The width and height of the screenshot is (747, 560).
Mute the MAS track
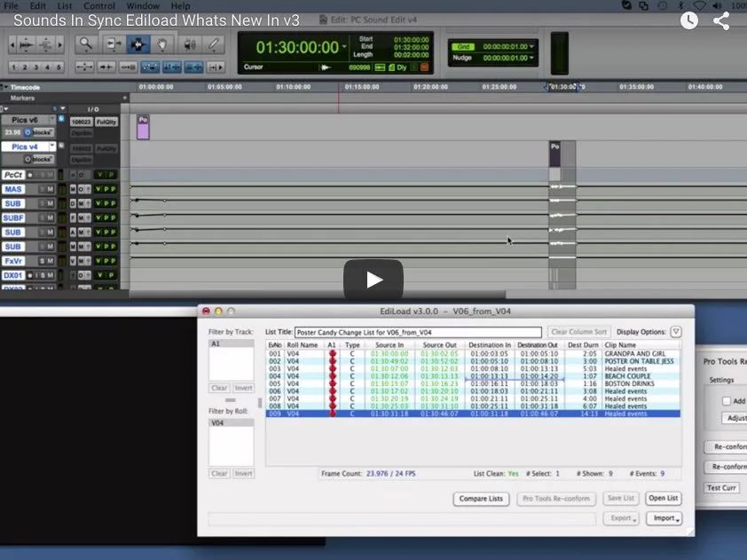tap(51, 190)
